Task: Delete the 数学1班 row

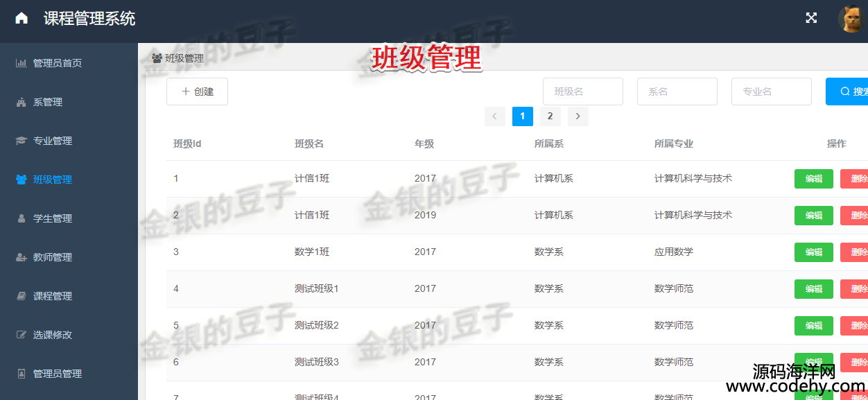Action: 854,252
